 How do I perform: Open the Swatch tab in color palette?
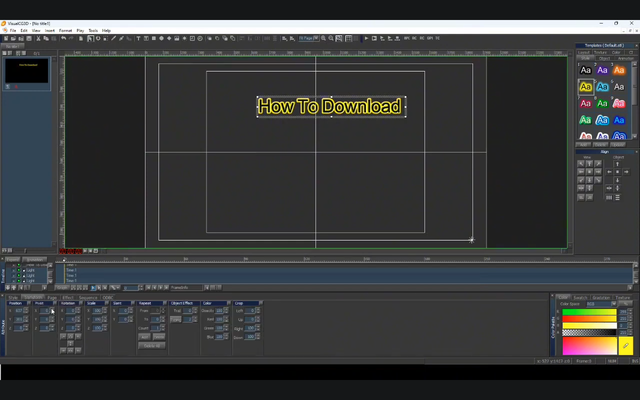pyautogui.click(x=580, y=298)
